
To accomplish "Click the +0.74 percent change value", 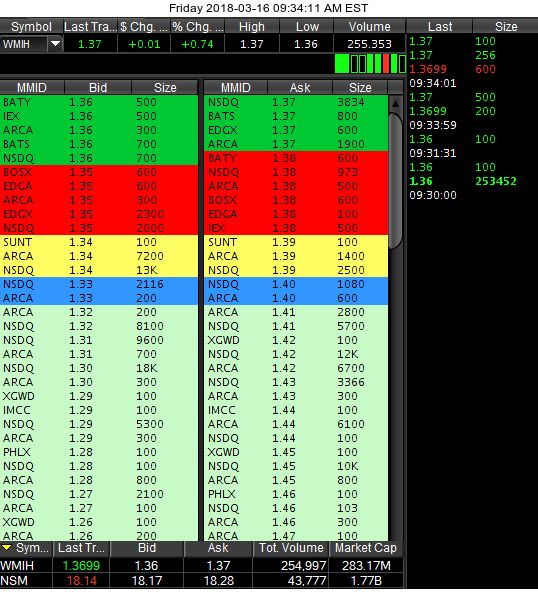I will (x=197, y=44).
